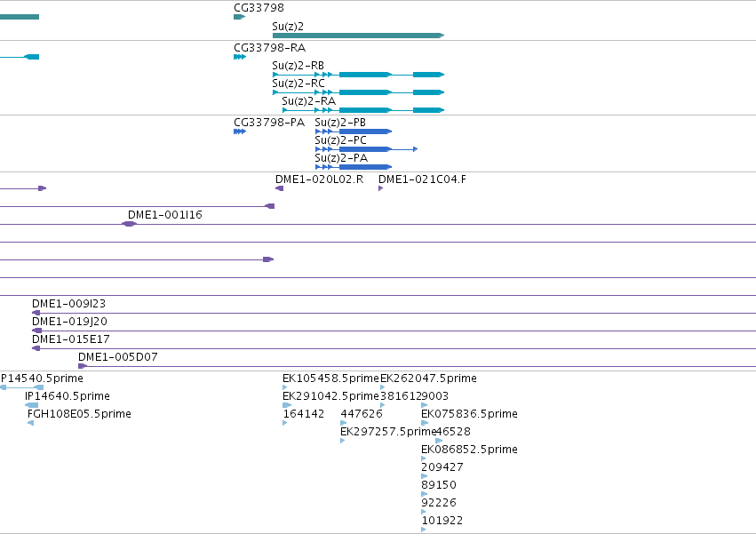Click the Su(z)2-RC transcript label
The image size is (756, 534).
coord(298,84)
